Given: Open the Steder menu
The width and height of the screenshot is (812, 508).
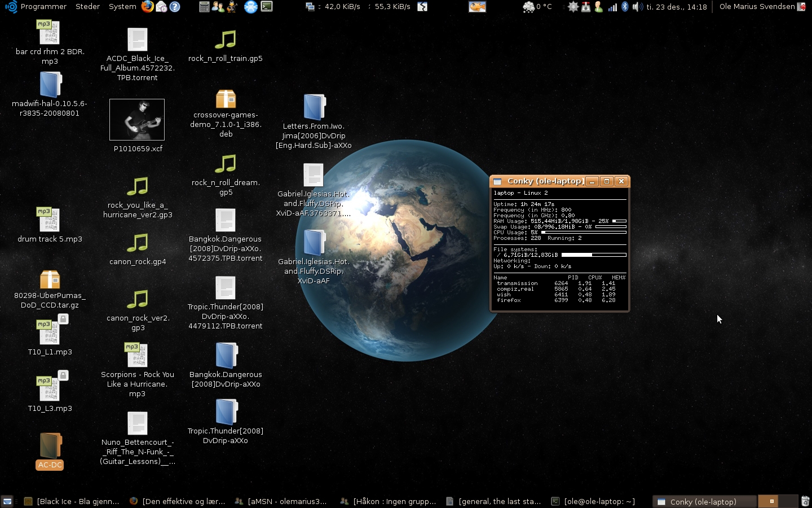Looking at the screenshot, I should (87, 6).
